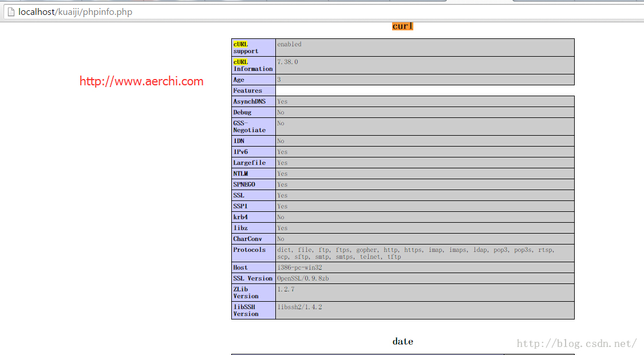Click the 'Yes' value for SSL row

[282, 195]
